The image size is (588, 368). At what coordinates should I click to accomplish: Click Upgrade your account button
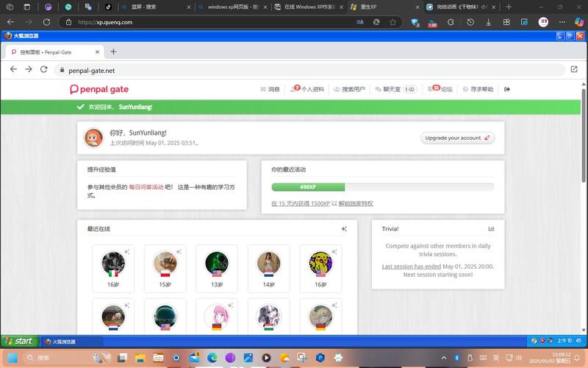tap(457, 138)
